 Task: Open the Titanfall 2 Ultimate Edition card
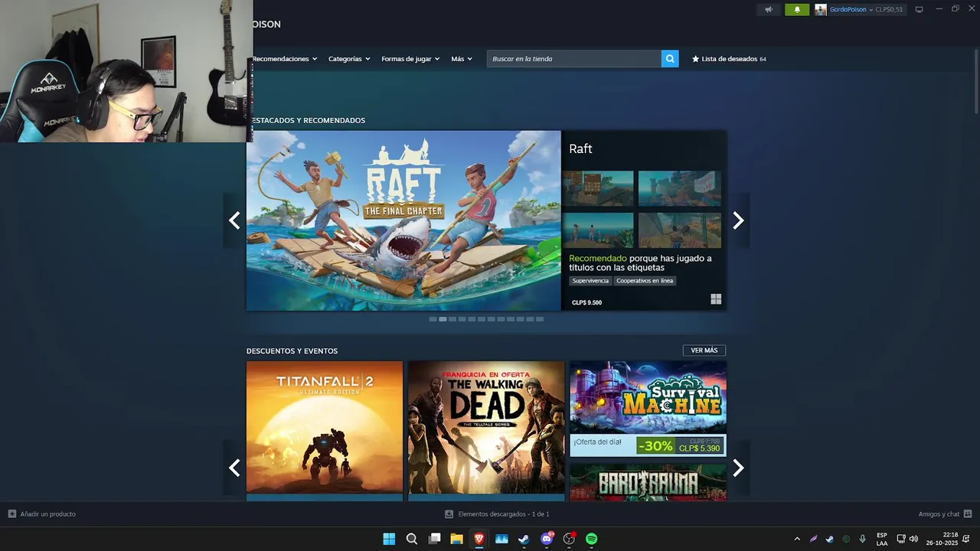tap(325, 431)
